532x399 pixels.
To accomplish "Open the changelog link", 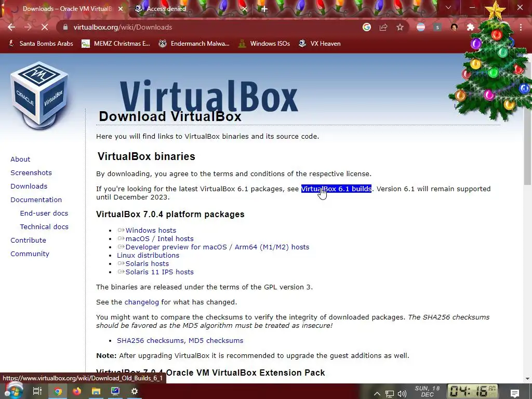I will click(x=141, y=302).
